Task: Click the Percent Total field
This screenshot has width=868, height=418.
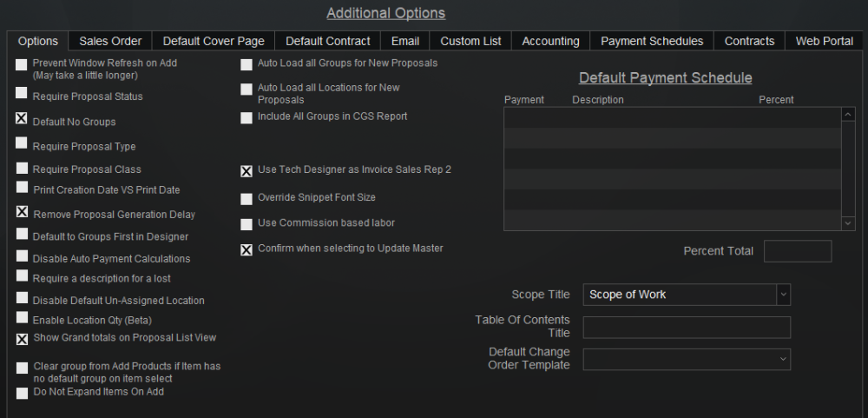Action: (798, 251)
